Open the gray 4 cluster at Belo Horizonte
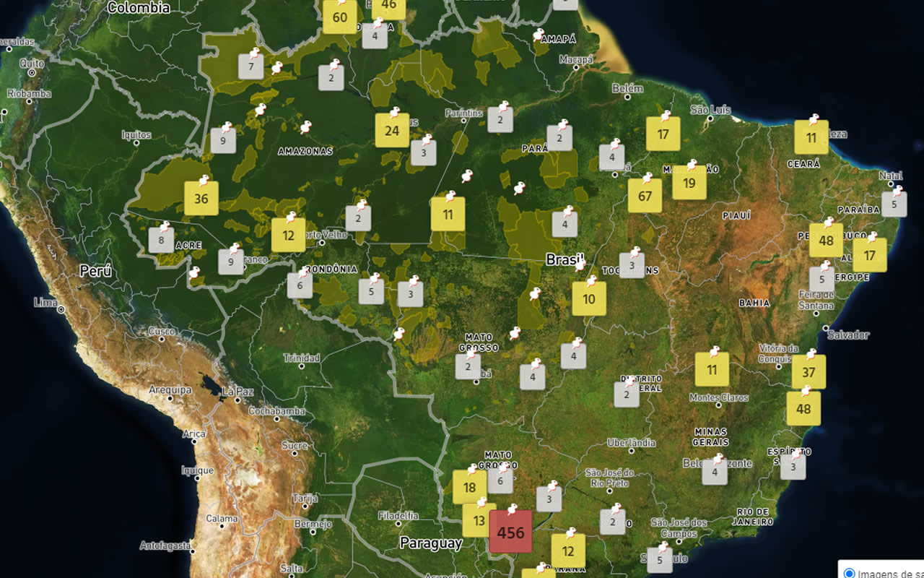Screen dimensions: 924x578 715,472
